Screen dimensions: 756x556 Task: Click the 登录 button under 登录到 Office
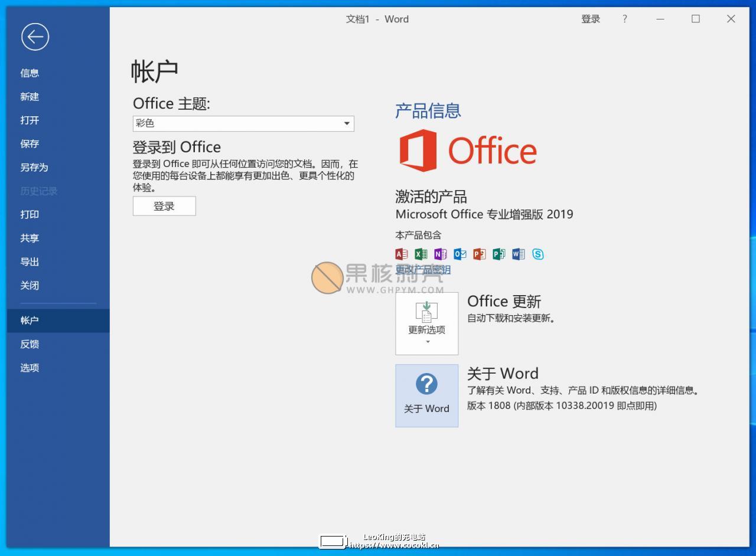(164, 206)
